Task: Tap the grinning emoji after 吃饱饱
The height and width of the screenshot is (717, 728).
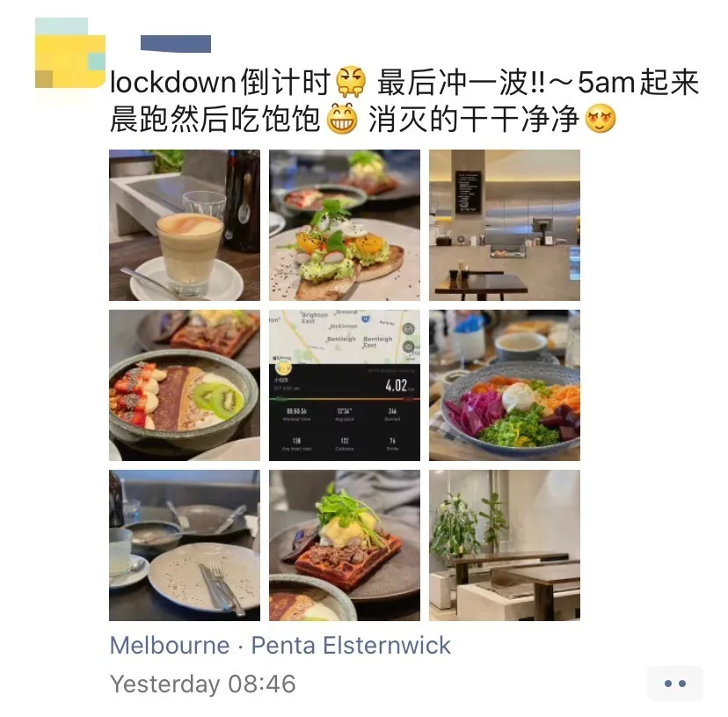Action: (x=342, y=119)
